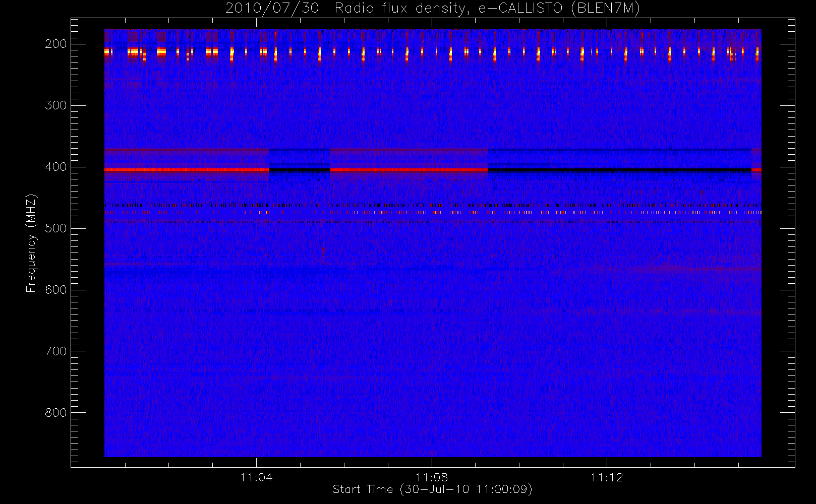Select the 200 frequency tick label

[56, 44]
